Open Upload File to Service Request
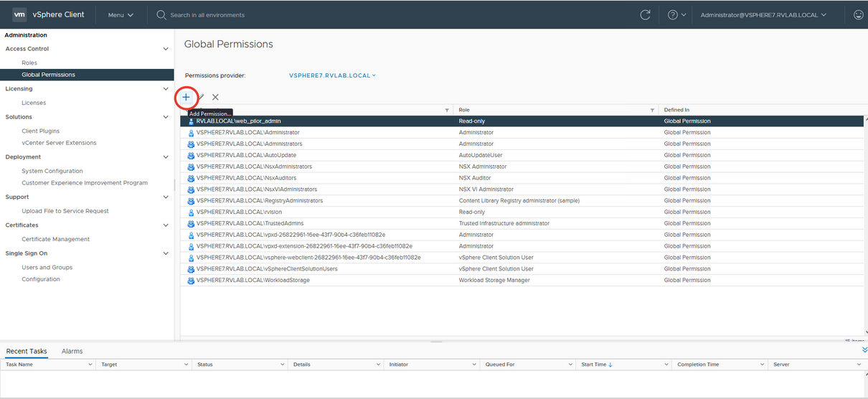Image resolution: width=868 pixels, height=399 pixels. 65,211
